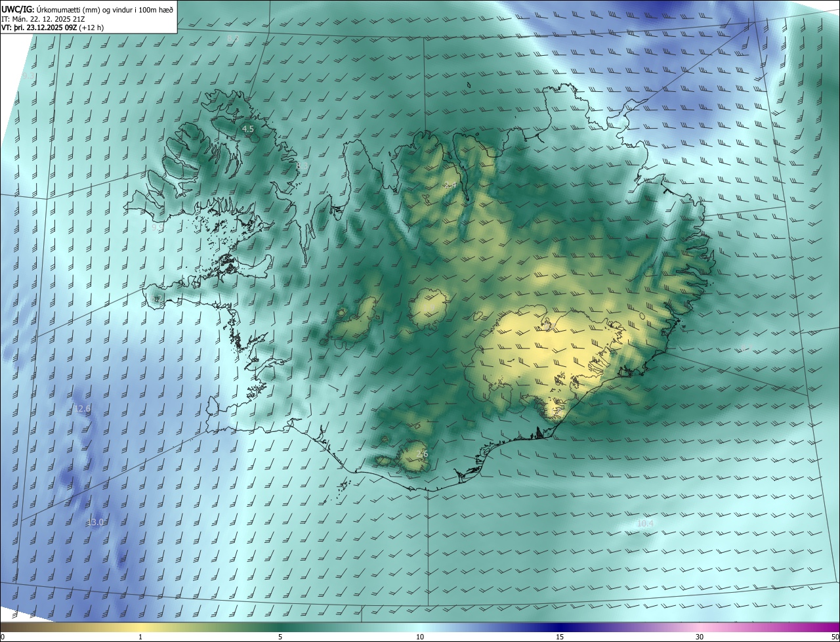Viewport: 840px width, 642px height.
Task: Click the '10' tick label on the color scale
Action: point(420,637)
